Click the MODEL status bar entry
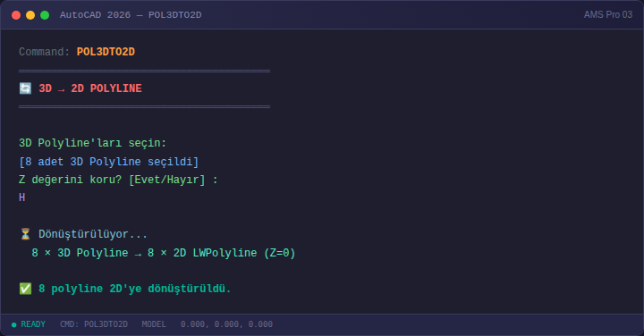644x336 pixels. point(154,324)
